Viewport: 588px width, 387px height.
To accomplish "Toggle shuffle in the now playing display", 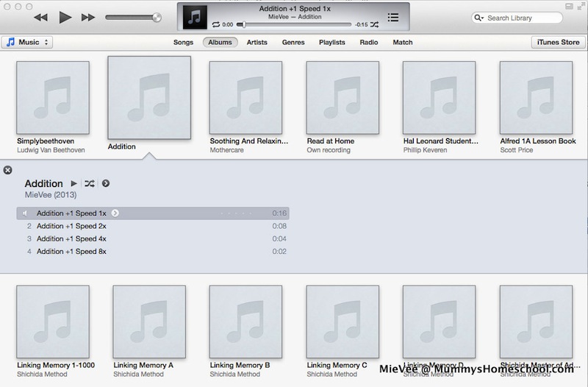I will point(374,24).
